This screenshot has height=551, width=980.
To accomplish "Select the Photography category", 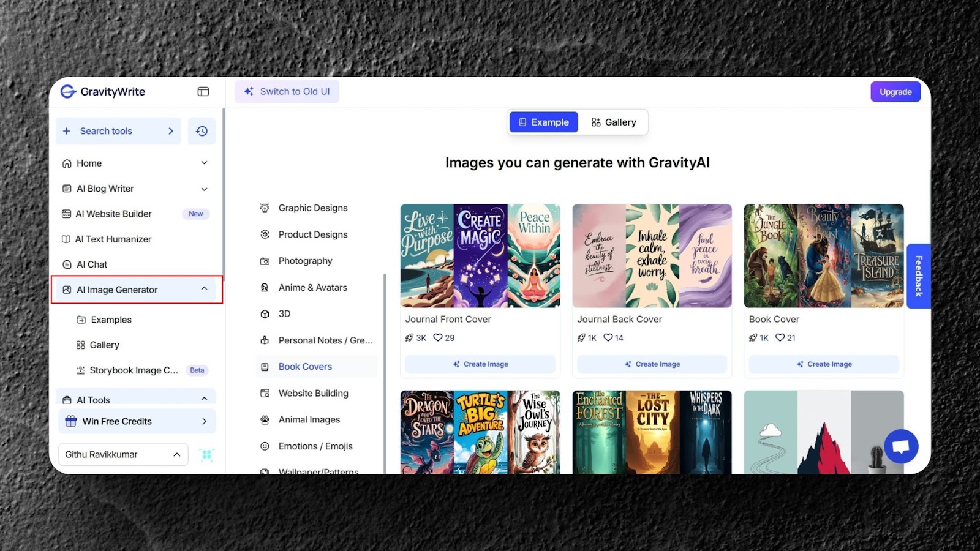I will pyautogui.click(x=305, y=261).
